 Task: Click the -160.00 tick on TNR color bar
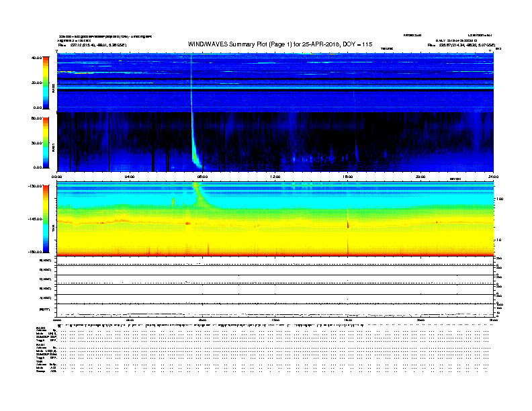click(36, 252)
